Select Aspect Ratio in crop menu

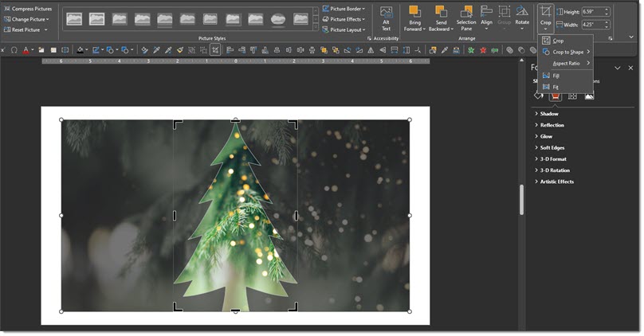coord(567,63)
